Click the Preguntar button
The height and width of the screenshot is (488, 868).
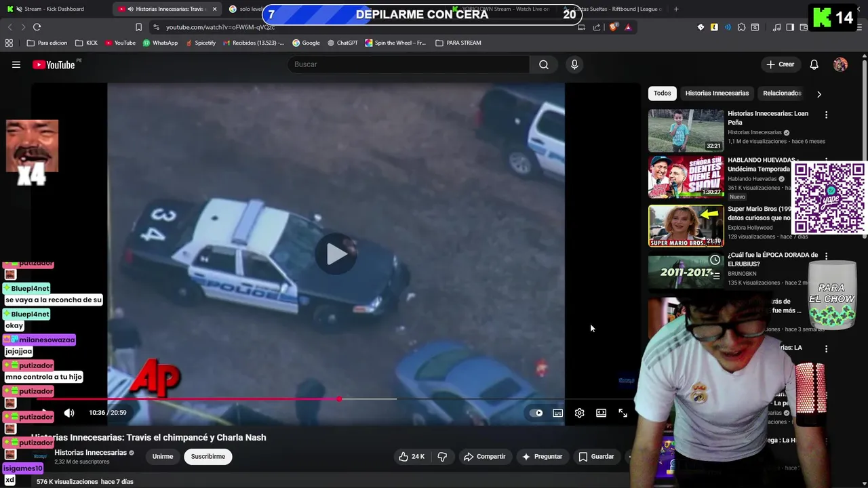click(x=541, y=457)
